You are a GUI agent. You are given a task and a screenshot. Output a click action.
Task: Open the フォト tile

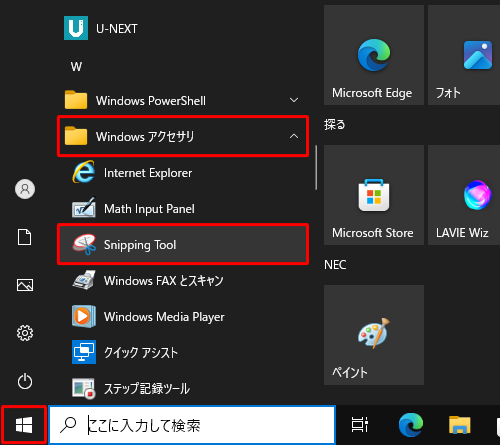coord(464,55)
